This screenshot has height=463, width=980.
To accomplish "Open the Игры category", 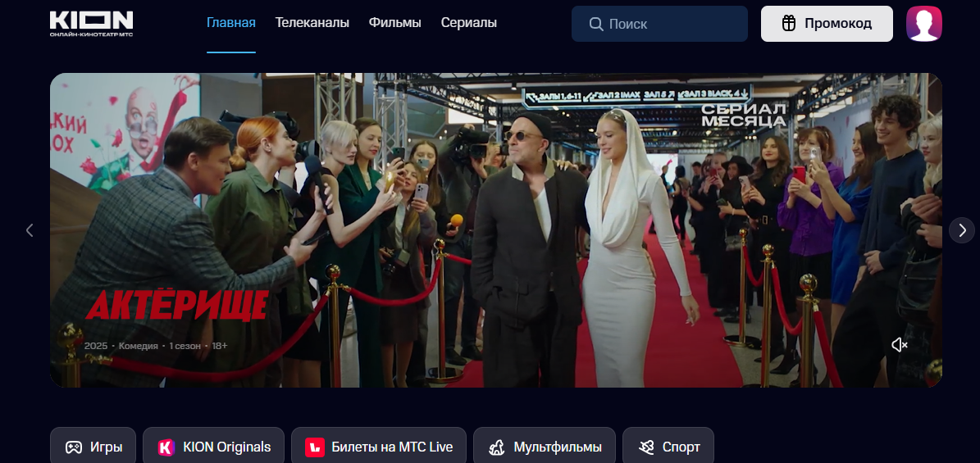I will pos(93,447).
